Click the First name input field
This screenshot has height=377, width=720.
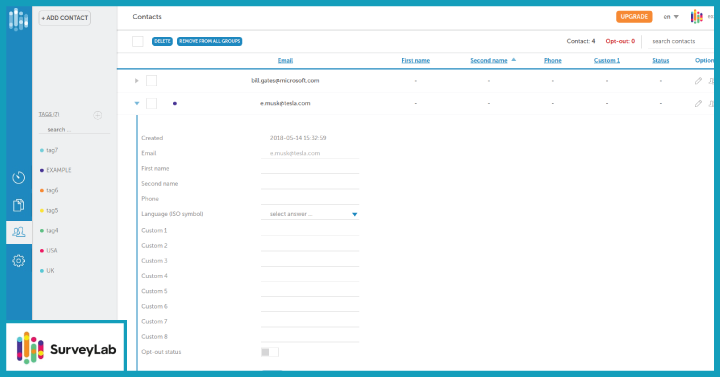(310, 169)
